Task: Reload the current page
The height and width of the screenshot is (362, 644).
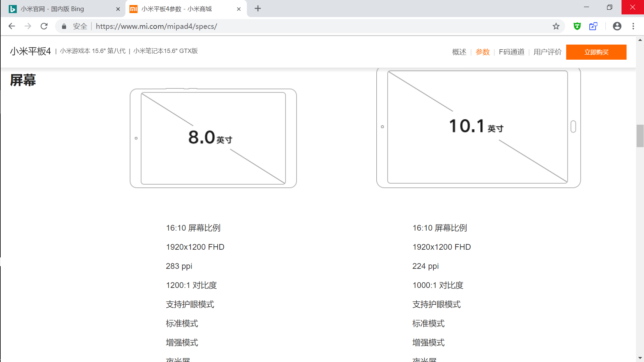Action: click(44, 26)
